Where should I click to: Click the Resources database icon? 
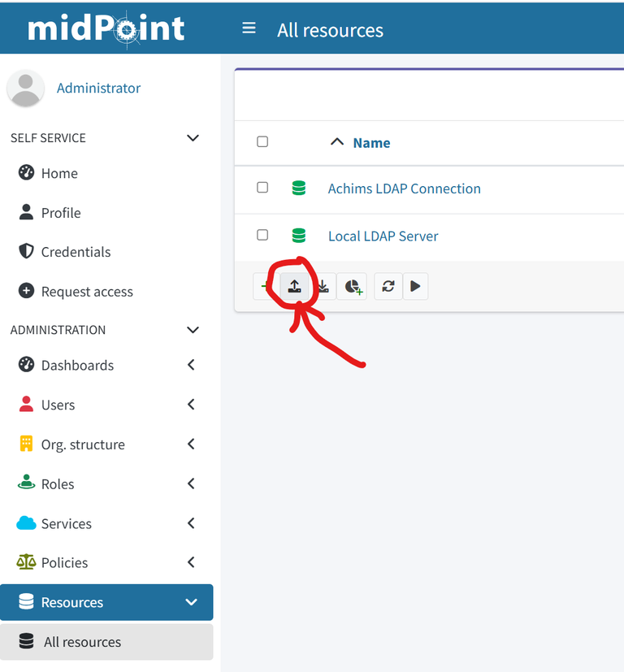coord(26,601)
